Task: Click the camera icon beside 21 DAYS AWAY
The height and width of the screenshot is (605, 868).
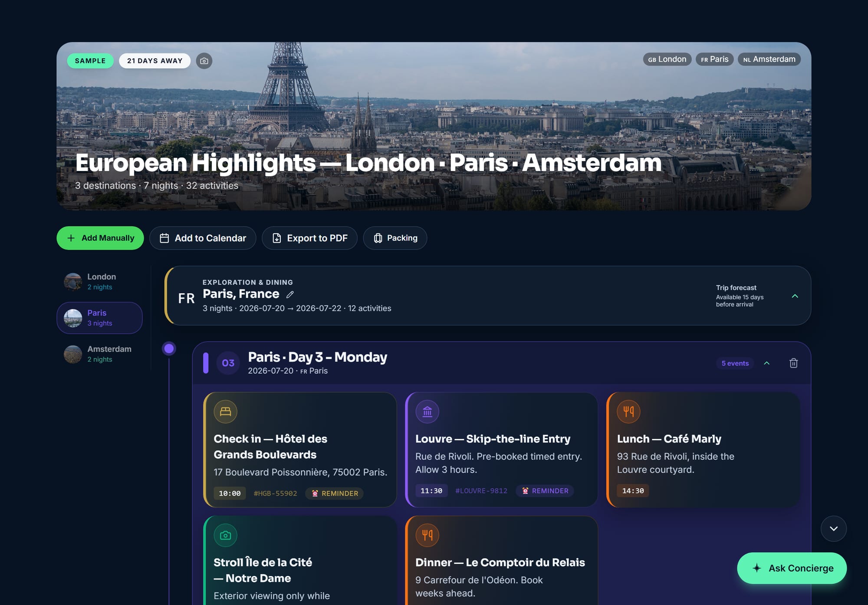Action: coord(204,61)
